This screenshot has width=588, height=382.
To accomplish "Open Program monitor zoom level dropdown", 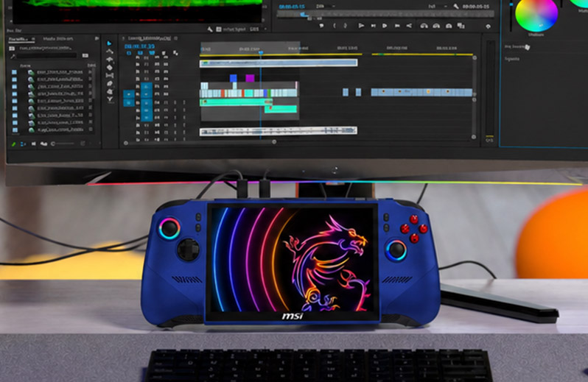I will click(325, 7).
